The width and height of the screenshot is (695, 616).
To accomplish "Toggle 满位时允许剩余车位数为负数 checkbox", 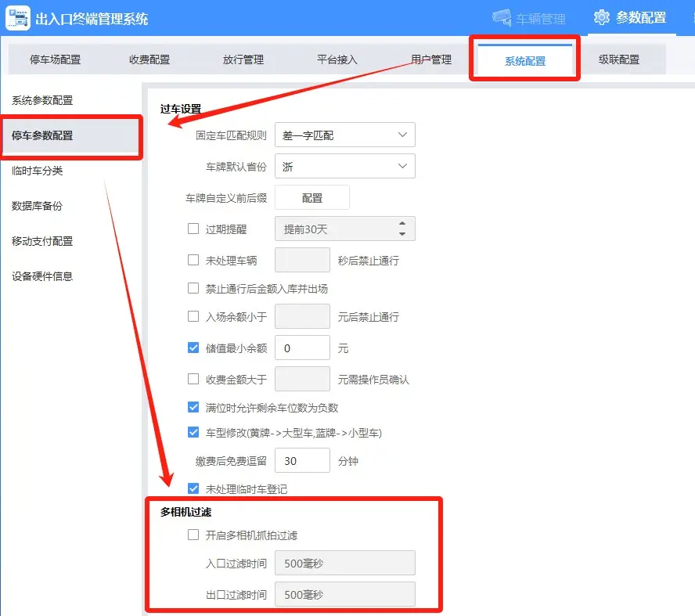I will (193, 407).
